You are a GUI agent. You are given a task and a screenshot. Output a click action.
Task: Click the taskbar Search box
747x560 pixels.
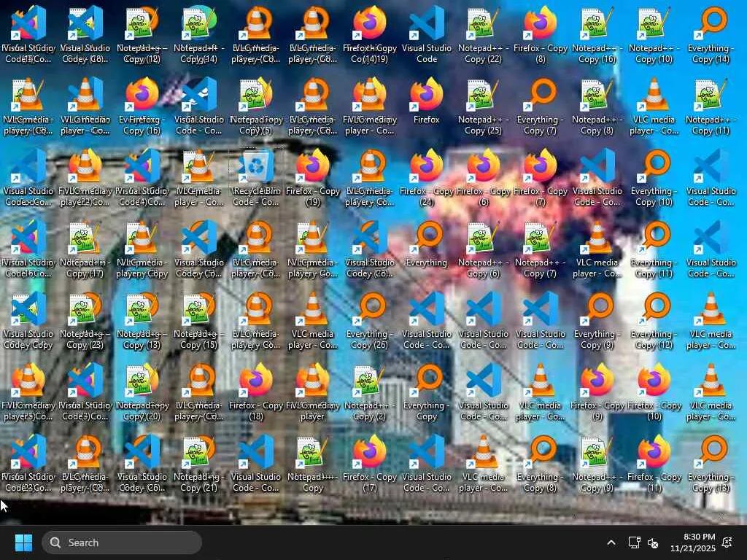[122, 542]
